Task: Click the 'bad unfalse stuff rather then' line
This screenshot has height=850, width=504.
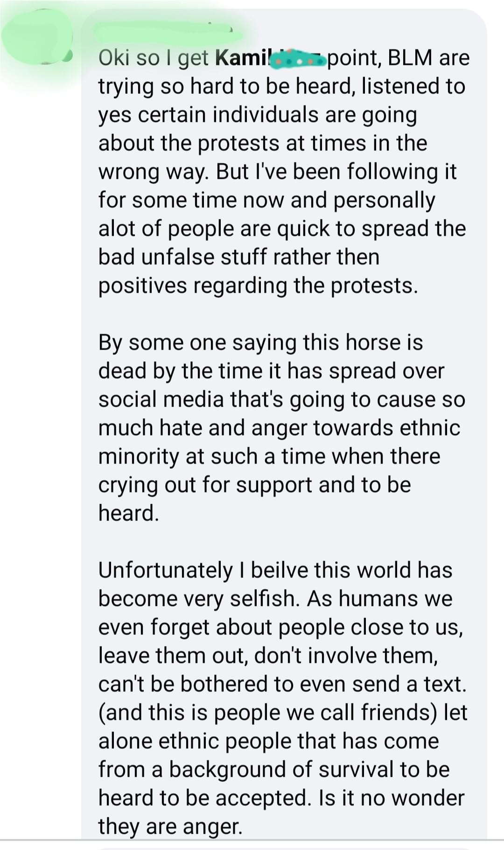Action: pyautogui.click(x=239, y=257)
